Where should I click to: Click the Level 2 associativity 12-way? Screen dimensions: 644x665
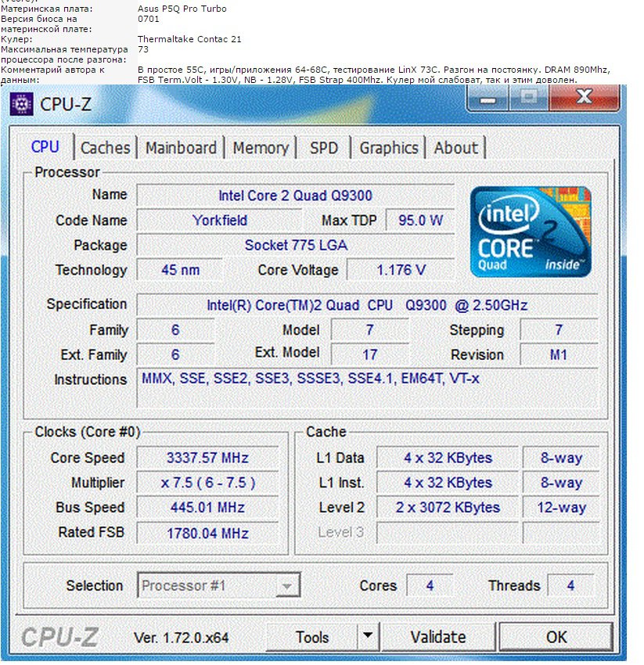coord(561,508)
